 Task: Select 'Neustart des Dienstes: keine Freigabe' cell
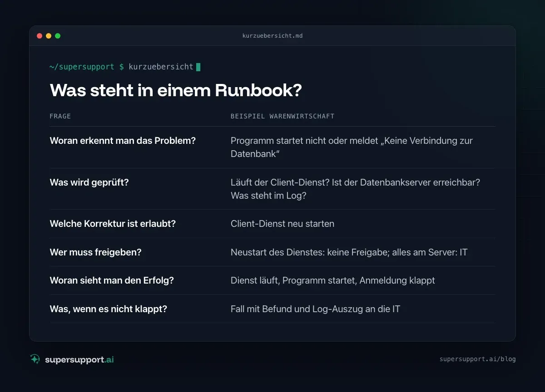coord(349,252)
